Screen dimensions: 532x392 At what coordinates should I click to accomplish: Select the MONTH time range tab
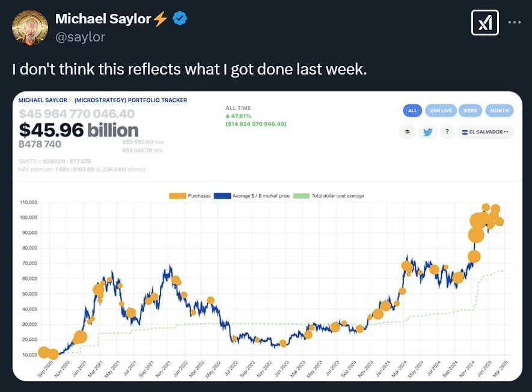tap(500, 111)
